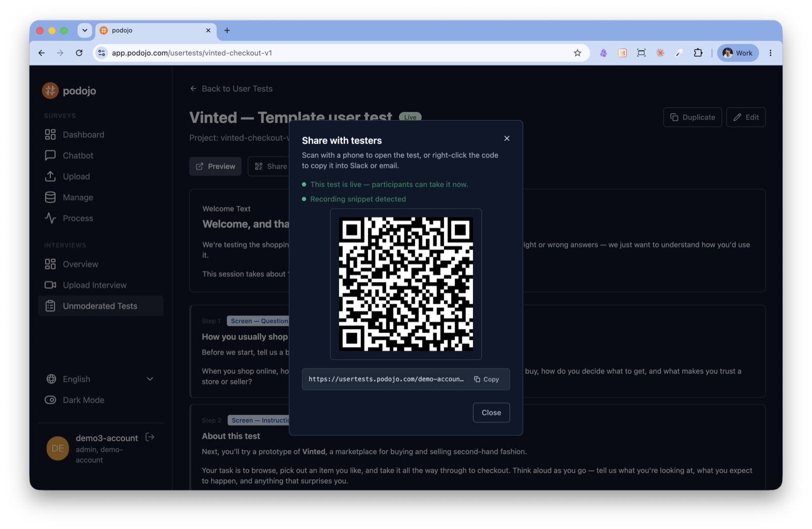812x529 pixels.
Task: Click the pen highlighter extension icon
Action: click(x=679, y=53)
